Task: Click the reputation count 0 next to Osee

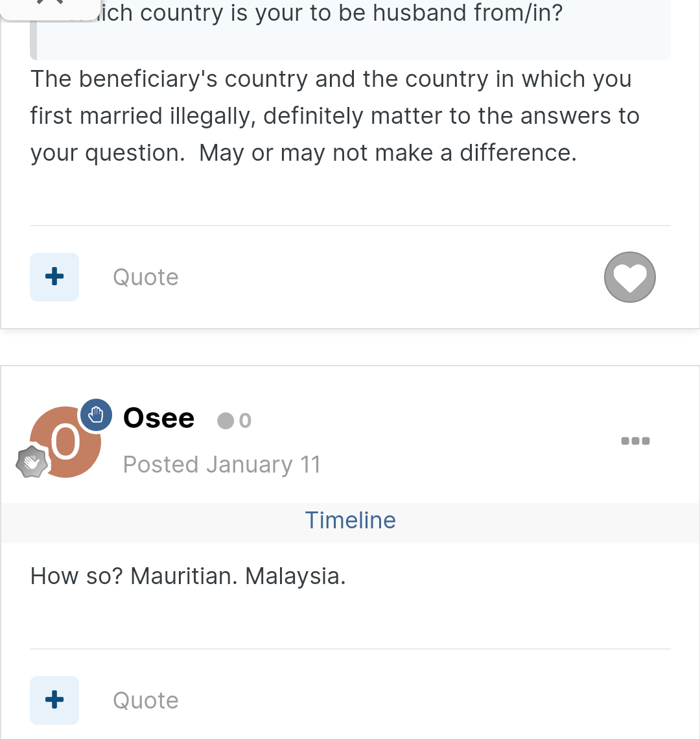Action: pyautogui.click(x=245, y=421)
